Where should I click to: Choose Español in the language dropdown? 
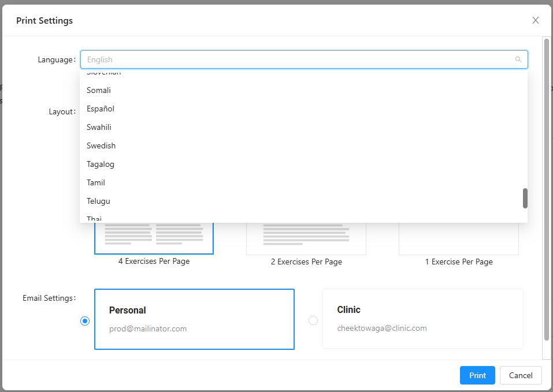coord(101,109)
